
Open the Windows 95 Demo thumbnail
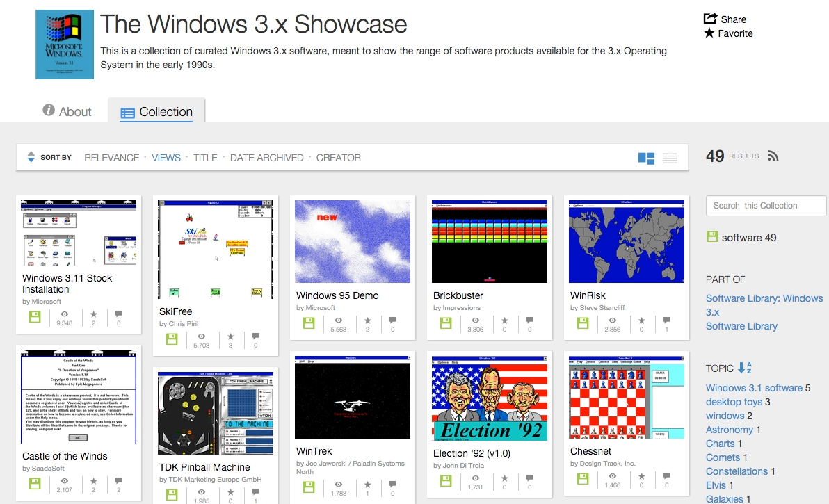click(x=353, y=241)
